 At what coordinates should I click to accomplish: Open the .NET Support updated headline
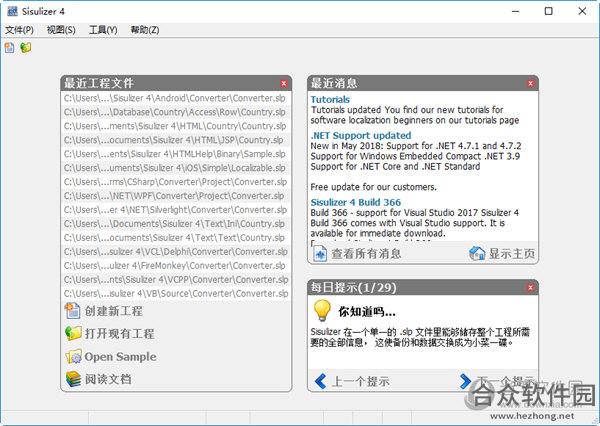coord(361,135)
